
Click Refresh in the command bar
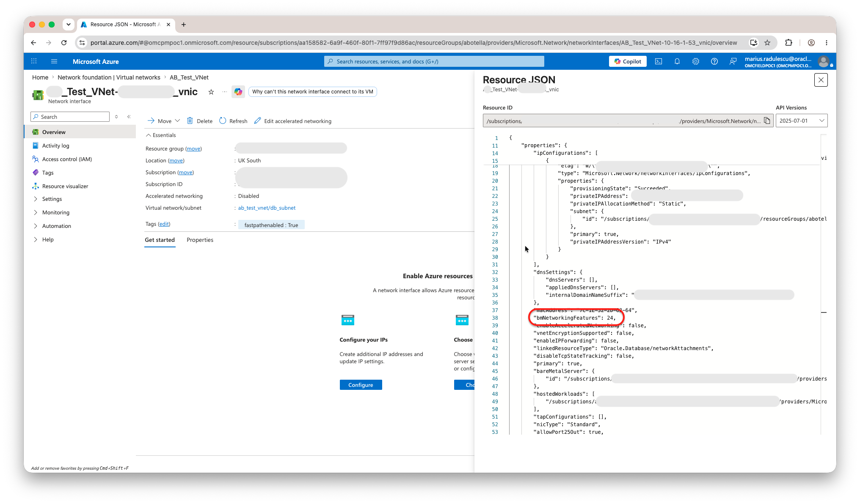point(233,121)
